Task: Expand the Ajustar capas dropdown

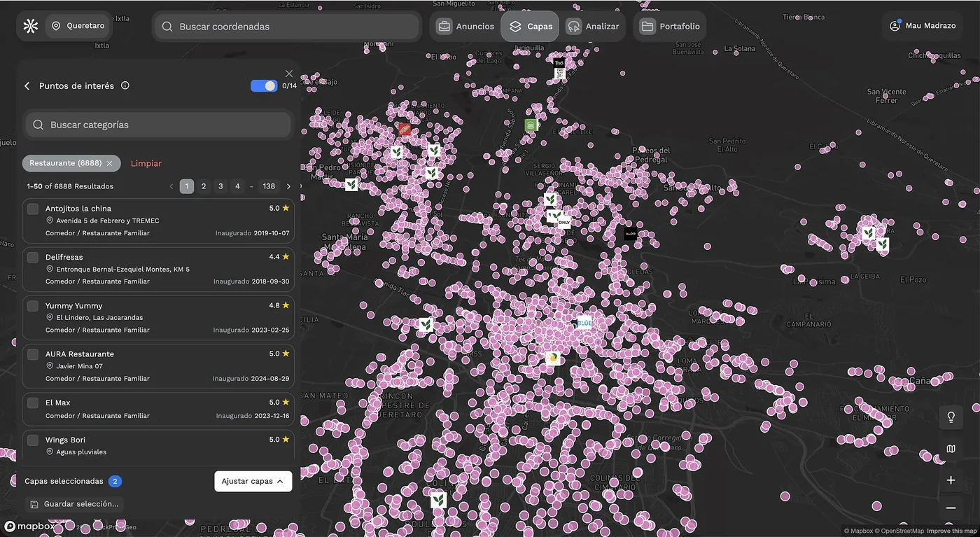Action: (253, 481)
